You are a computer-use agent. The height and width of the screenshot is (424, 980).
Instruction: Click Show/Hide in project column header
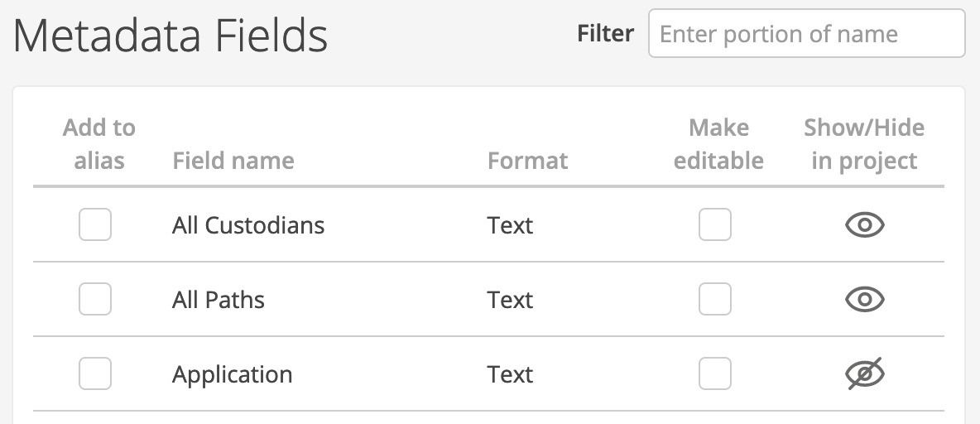tap(864, 144)
